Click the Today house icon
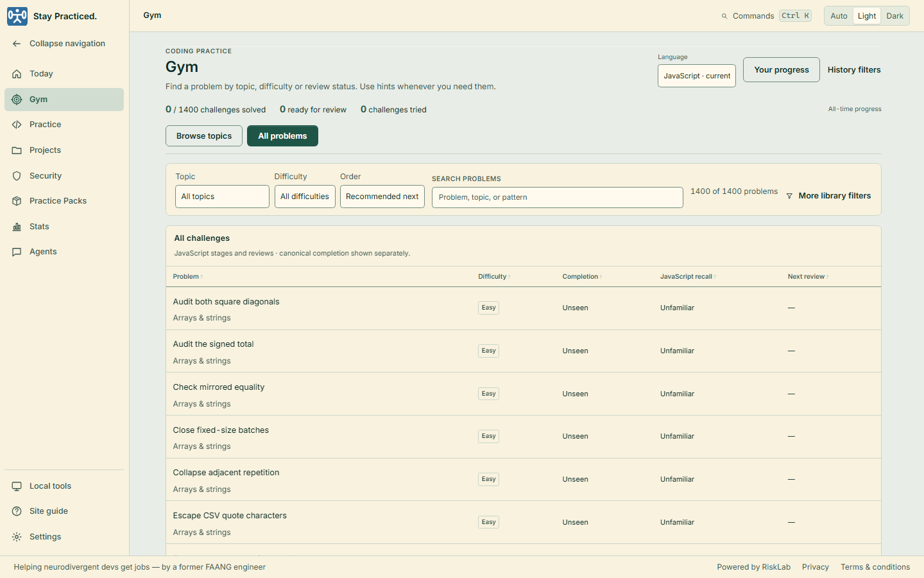Viewport: 924px width, 578px height. click(x=17, y=74)
